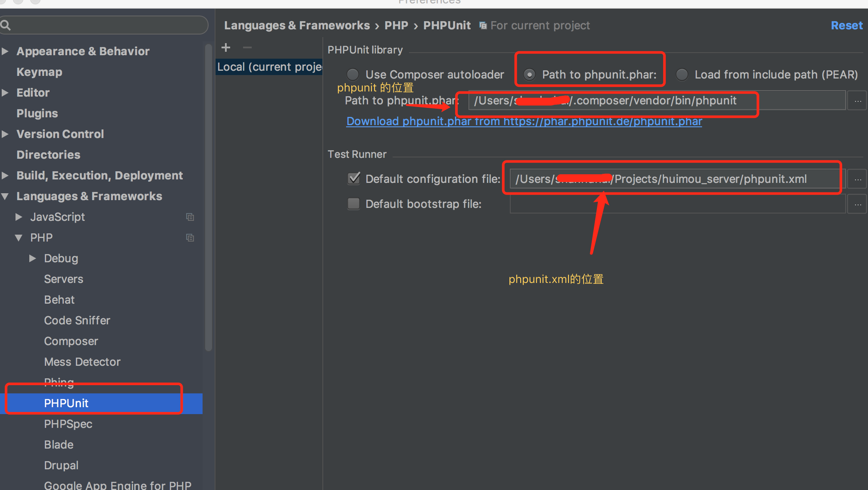This screenshot has width=868, height=490.
Task: Select Local (current project) configuration entry
Action: pyautogui.click(x=269, y=67)
